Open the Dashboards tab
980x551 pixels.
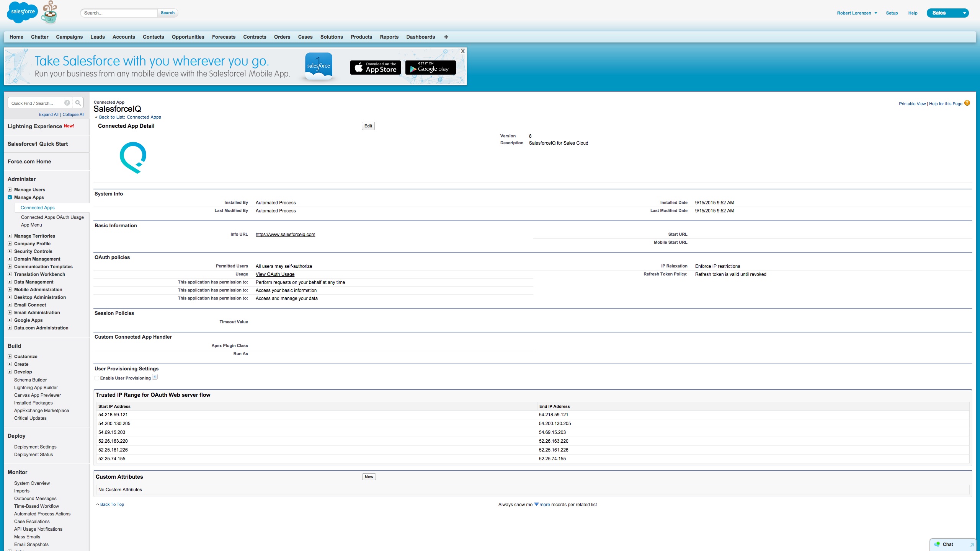coord(421,37)
